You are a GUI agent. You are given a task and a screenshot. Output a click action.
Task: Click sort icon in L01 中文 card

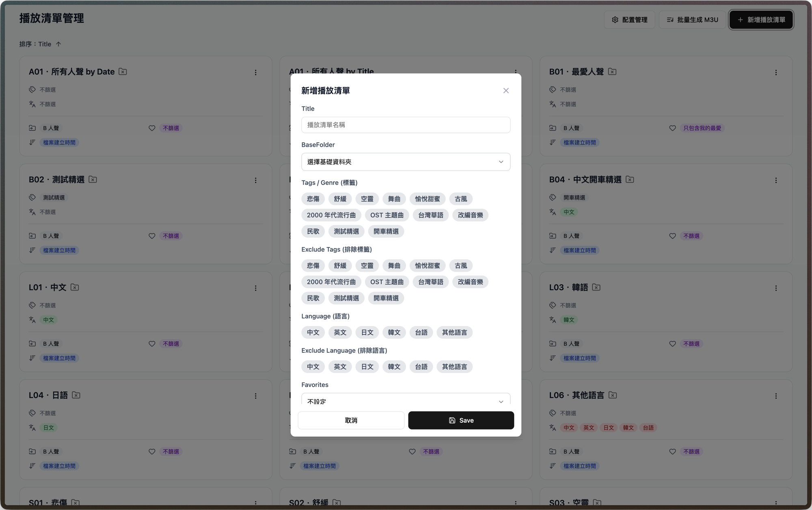coord(32,358)
